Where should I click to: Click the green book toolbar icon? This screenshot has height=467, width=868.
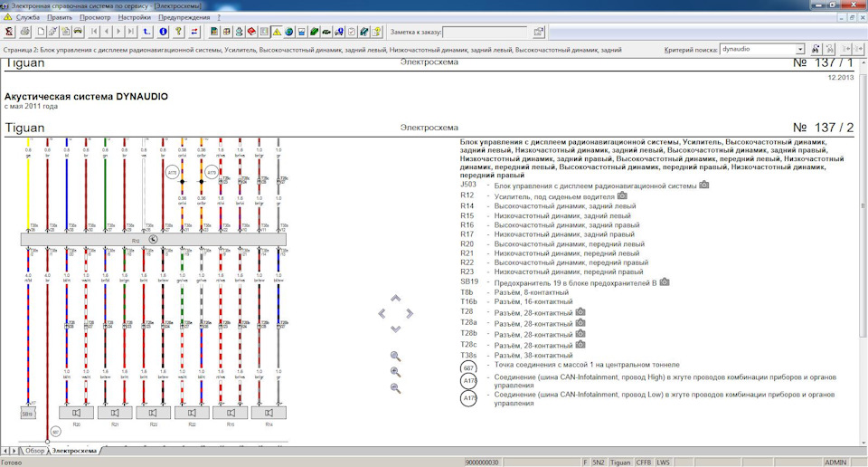[314, 32]
